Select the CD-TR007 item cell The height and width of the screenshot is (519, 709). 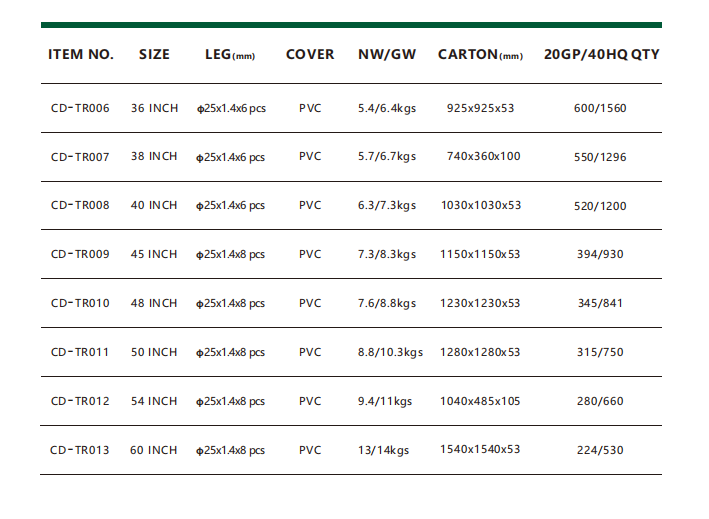(x=80, y=157)
